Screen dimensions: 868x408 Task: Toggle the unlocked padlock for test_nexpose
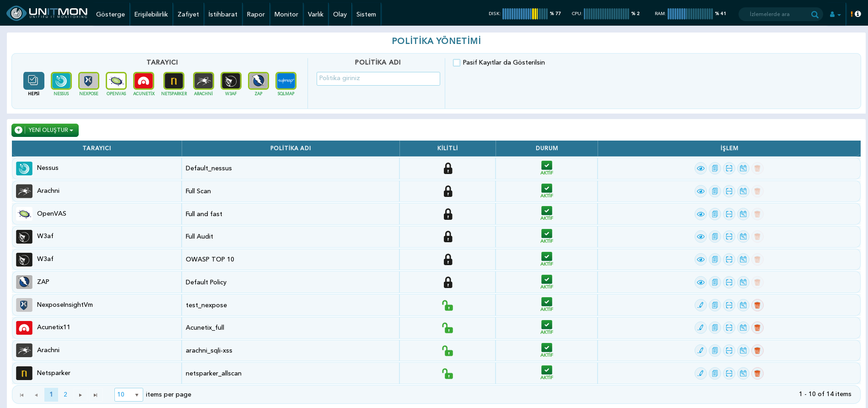[x=447, y=305]
